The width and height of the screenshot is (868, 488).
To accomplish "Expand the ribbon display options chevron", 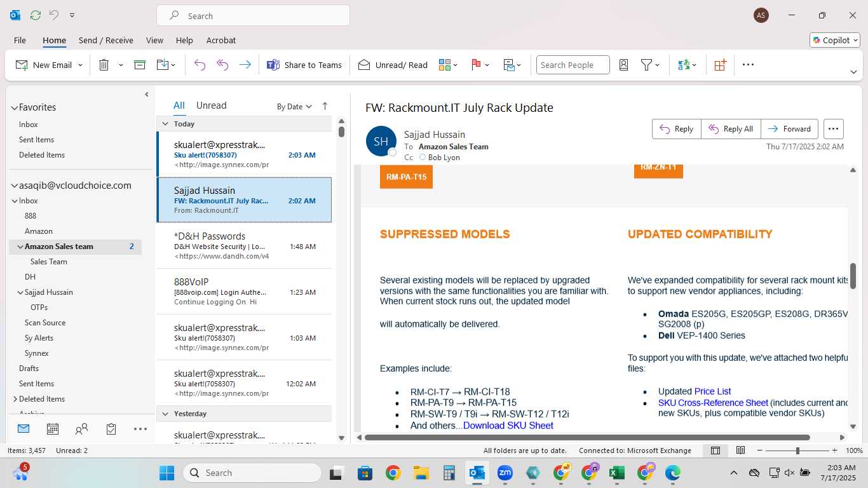I will point(853,72).
